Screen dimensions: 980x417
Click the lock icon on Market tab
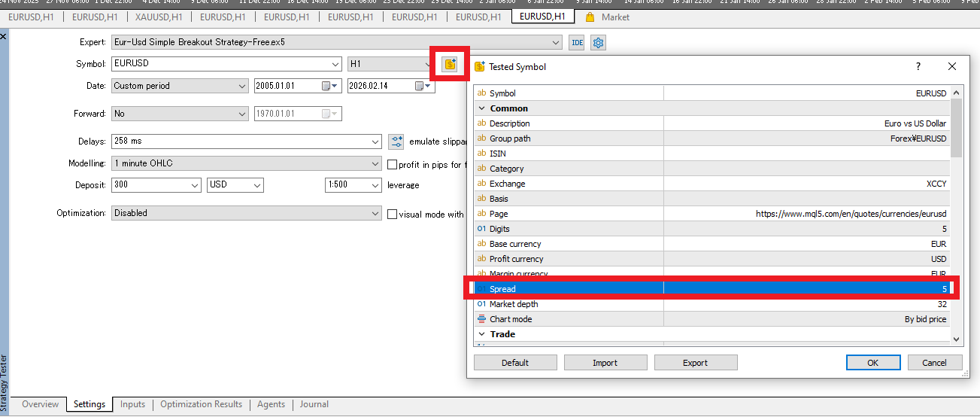[x=590, y=17]
